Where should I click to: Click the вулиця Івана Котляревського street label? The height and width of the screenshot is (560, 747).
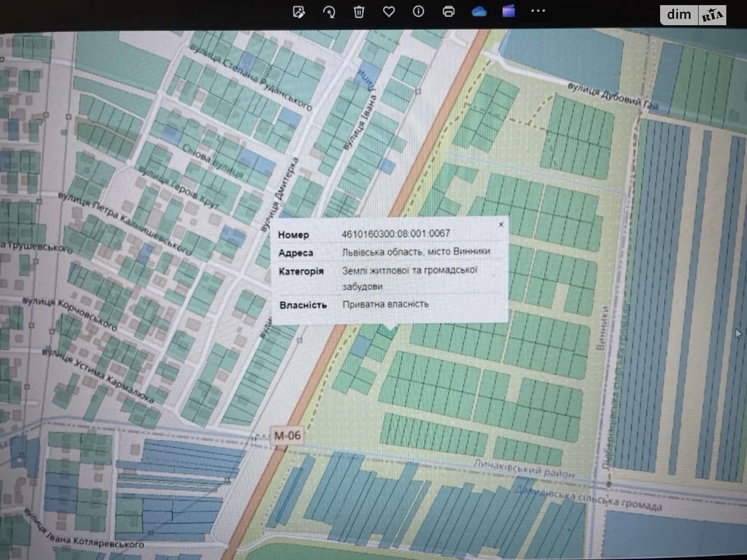pyautogui.click(x=84, y=530)
